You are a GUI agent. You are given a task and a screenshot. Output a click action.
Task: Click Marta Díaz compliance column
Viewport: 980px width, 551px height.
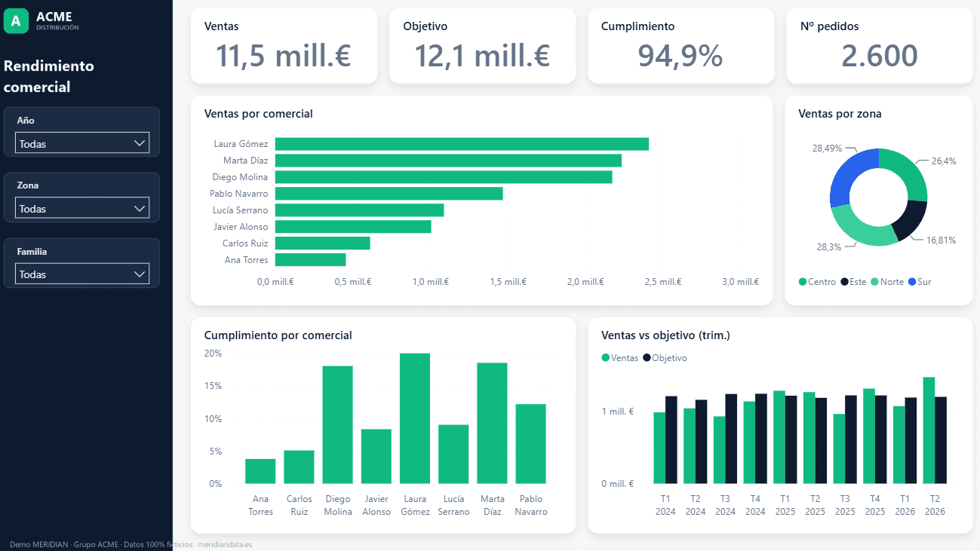click(x=492, y=423)
